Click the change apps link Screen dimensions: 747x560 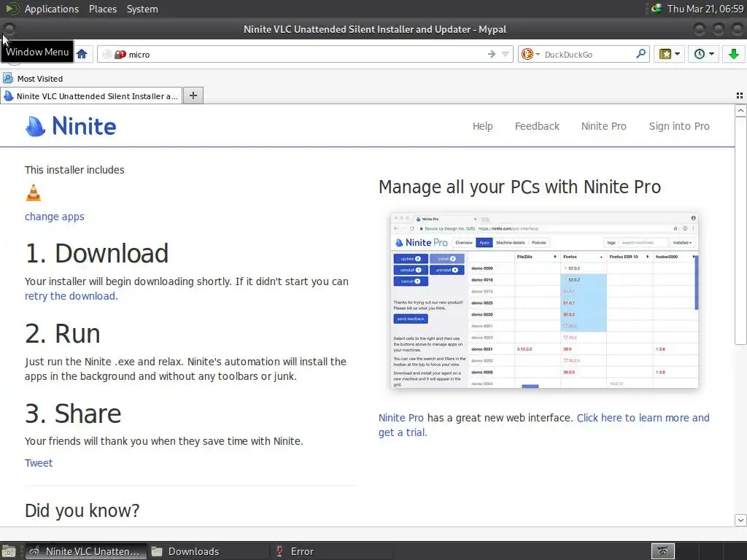point(54,217)
